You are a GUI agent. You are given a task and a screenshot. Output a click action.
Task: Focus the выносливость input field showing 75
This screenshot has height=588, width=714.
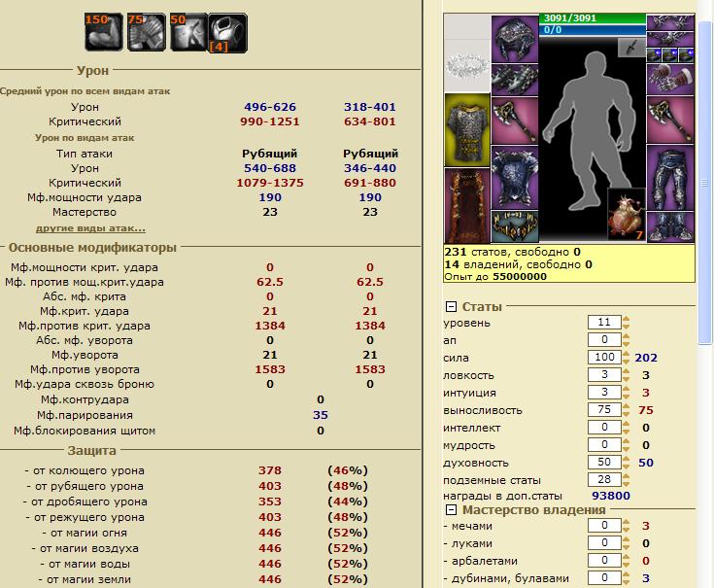[x=604, y=410]
